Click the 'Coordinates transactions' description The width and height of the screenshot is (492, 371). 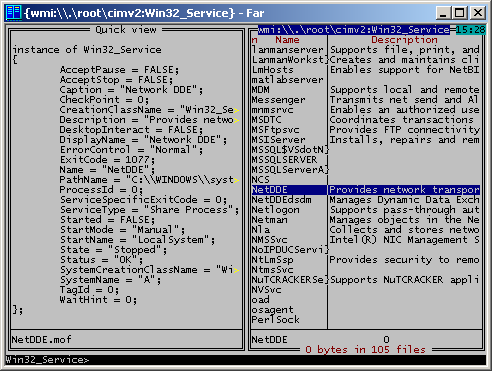click(x=402, y=120)
